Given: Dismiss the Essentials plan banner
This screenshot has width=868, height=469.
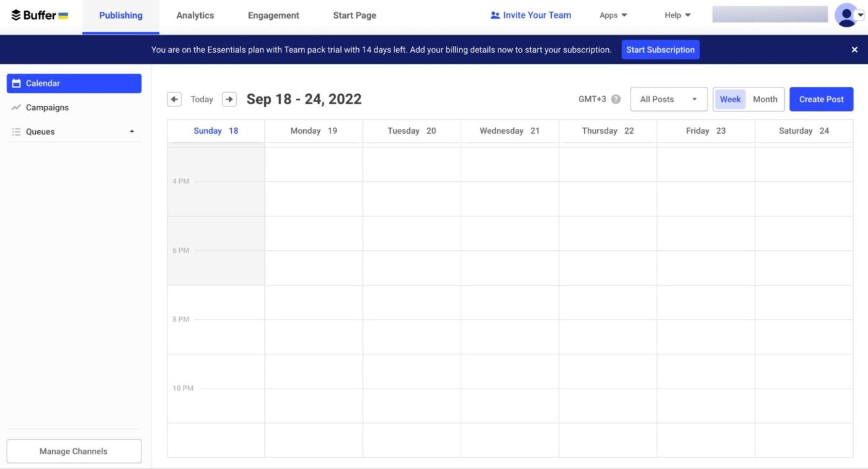Looking at the screenshot, I should click(x=854, y=49).
